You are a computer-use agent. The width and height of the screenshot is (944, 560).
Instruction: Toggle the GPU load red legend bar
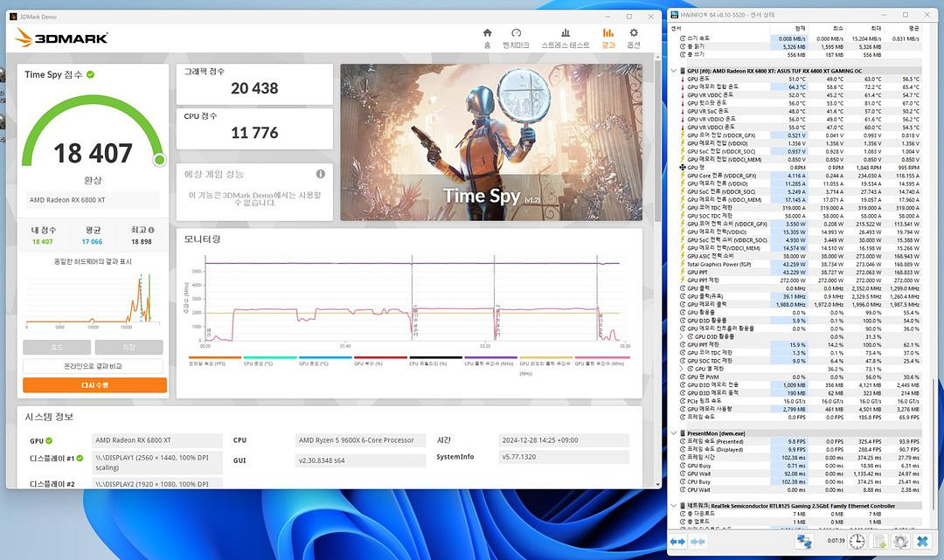(380, 357)
